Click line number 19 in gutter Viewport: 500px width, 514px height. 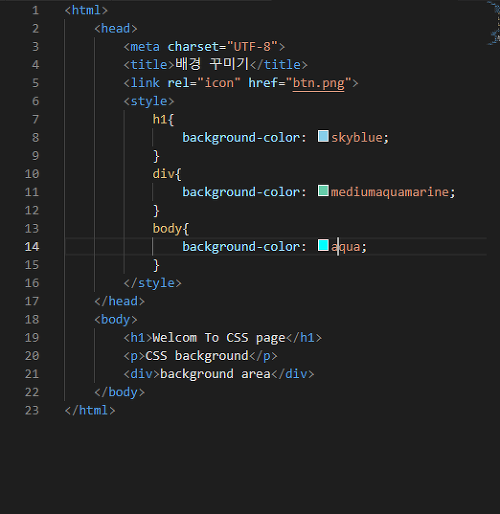[32, 338]
